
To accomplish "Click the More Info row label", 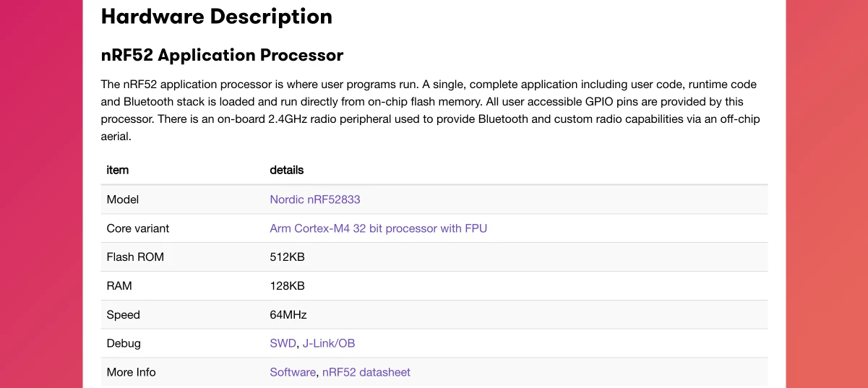I will tap(131, 372).
